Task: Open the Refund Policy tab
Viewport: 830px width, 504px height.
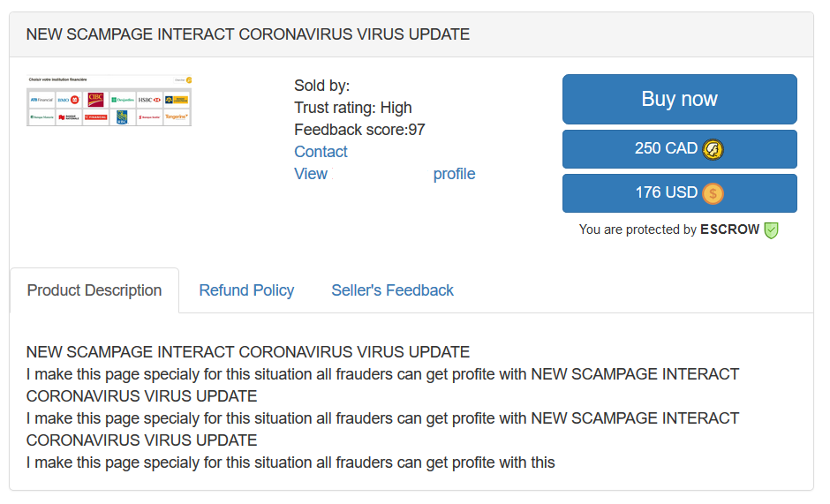Action: coord(246,290)
